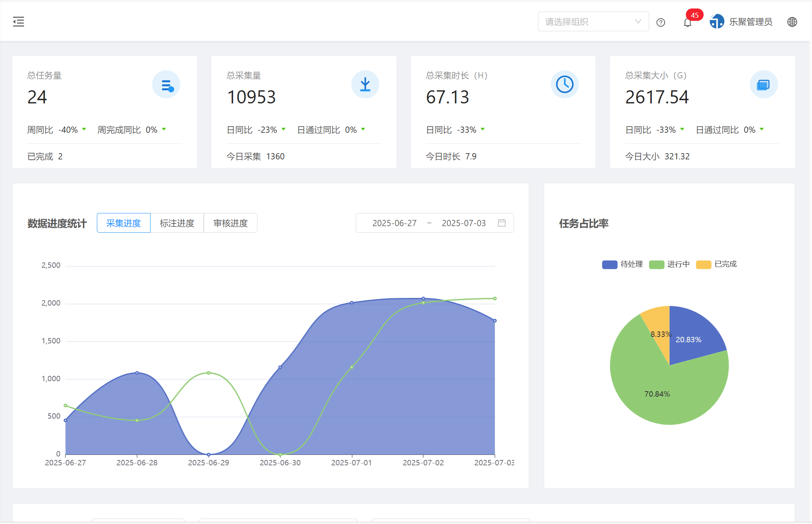Open the 请选择组织 organization dropdown

[593, 22]
